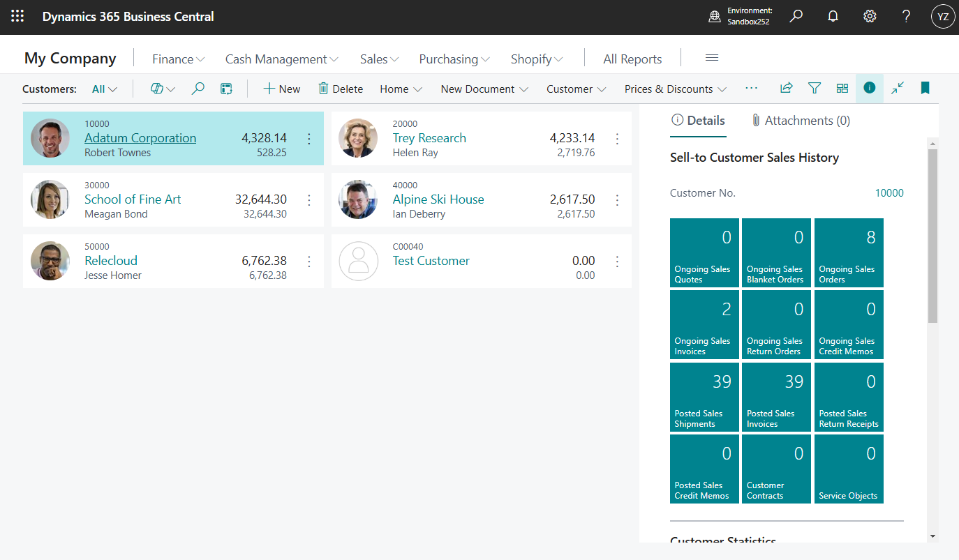
Task: Expand the New Document menu
Action: tap(484, 89)
